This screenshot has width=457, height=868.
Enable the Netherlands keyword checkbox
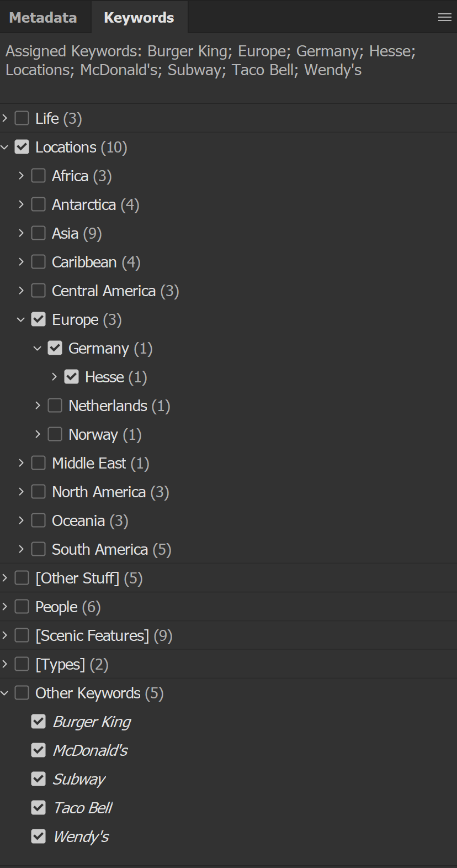click(55, 406)
